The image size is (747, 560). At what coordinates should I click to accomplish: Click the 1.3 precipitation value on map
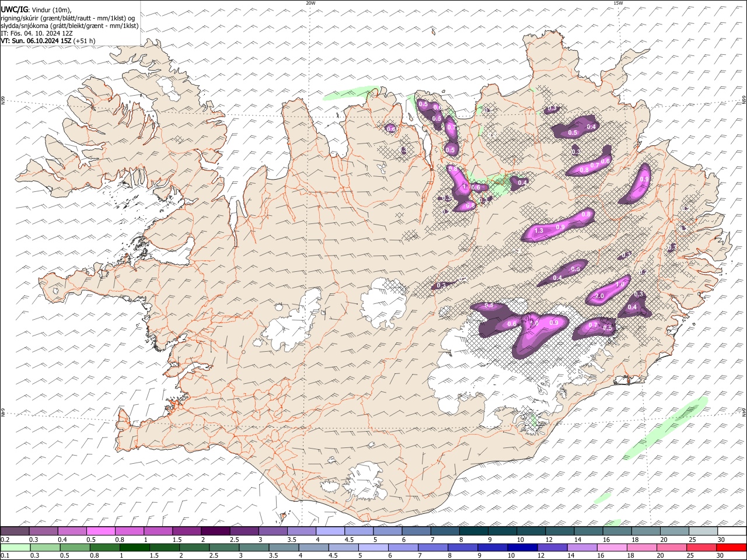point(539,231)
